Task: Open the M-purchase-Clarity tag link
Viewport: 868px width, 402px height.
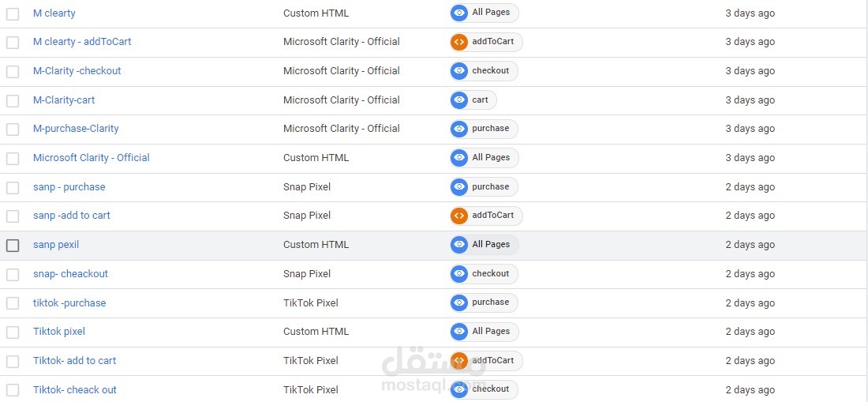Action: (76, 129)
